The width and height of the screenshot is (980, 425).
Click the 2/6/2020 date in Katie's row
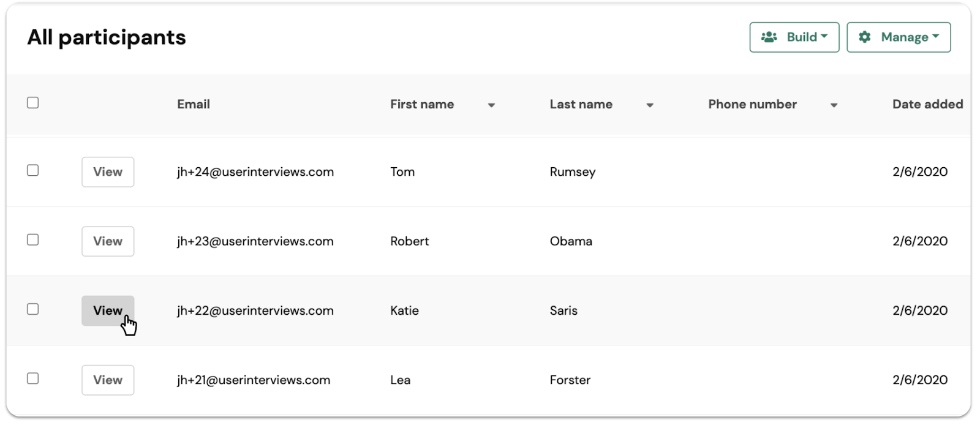(x=920, y=310)
